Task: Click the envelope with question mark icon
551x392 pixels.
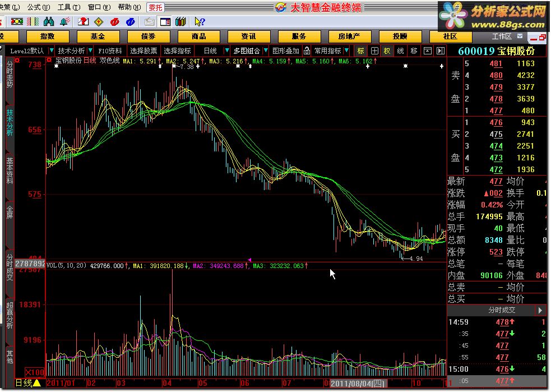Action: [x=84, y=22]
